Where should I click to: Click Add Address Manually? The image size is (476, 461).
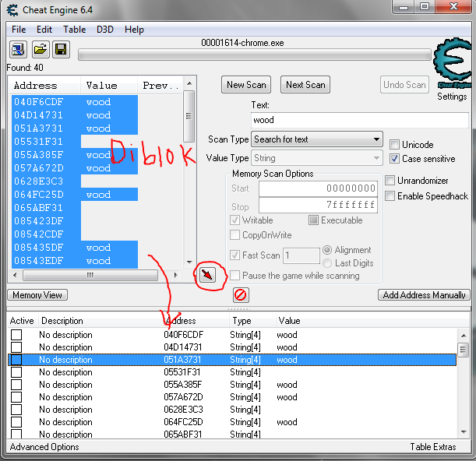coord(424,294)
